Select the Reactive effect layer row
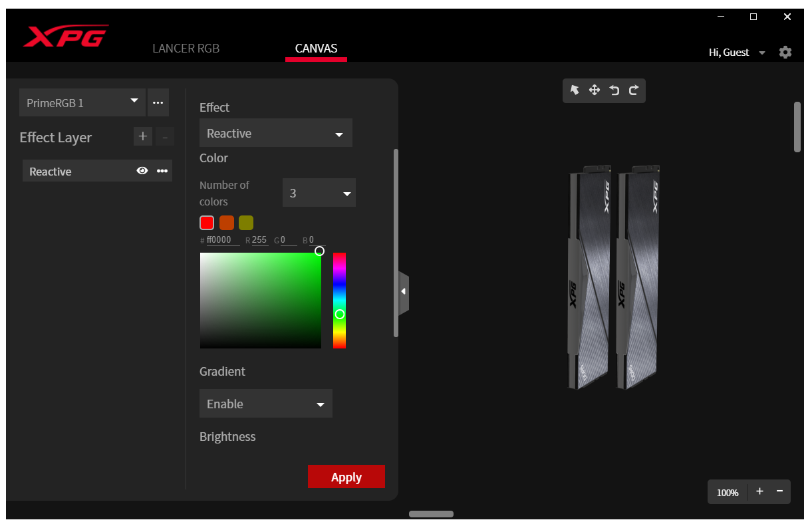Image resolution: width=812 pixels, height=526 pixels. 97,171
